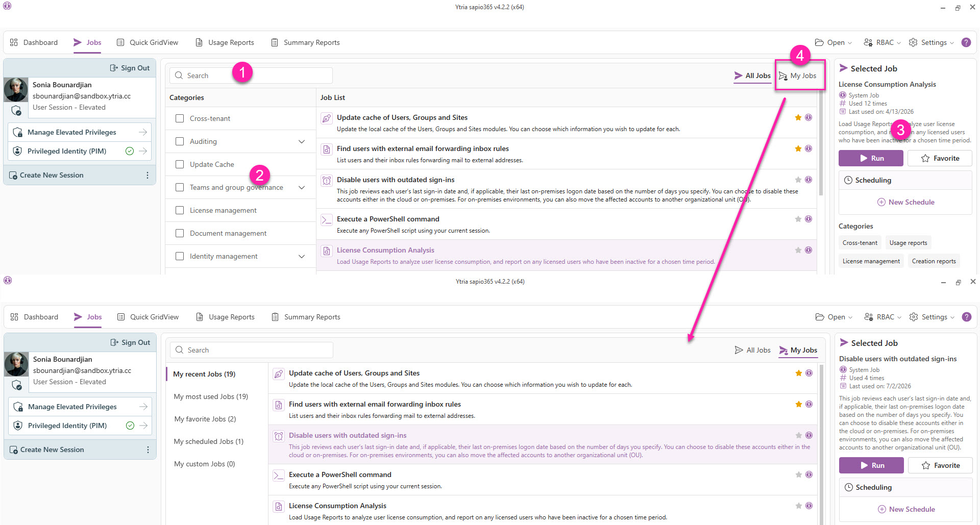
Task: Click the 'Usage reports' category tag
Action: 908,243
